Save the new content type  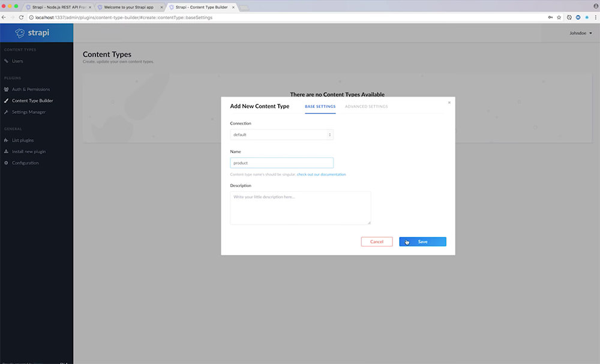point(422,242)
